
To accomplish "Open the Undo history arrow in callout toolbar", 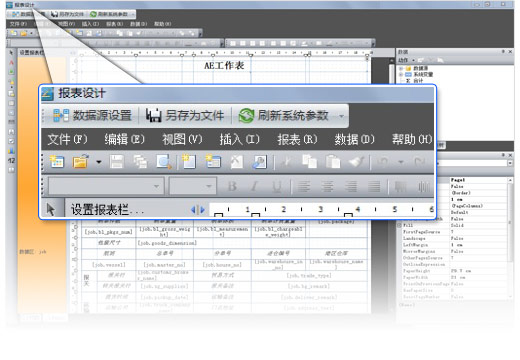I will [x=401, y=162].
